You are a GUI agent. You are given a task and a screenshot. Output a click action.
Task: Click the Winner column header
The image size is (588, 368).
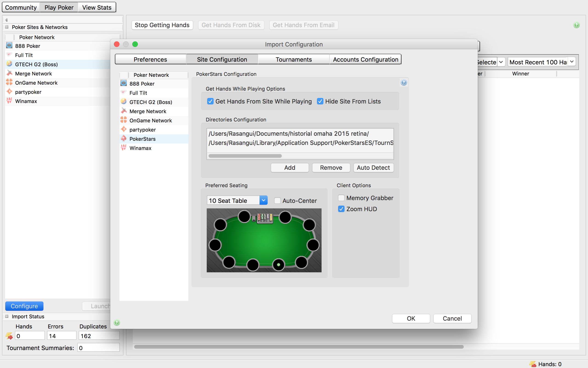click(x=520, y=73)
